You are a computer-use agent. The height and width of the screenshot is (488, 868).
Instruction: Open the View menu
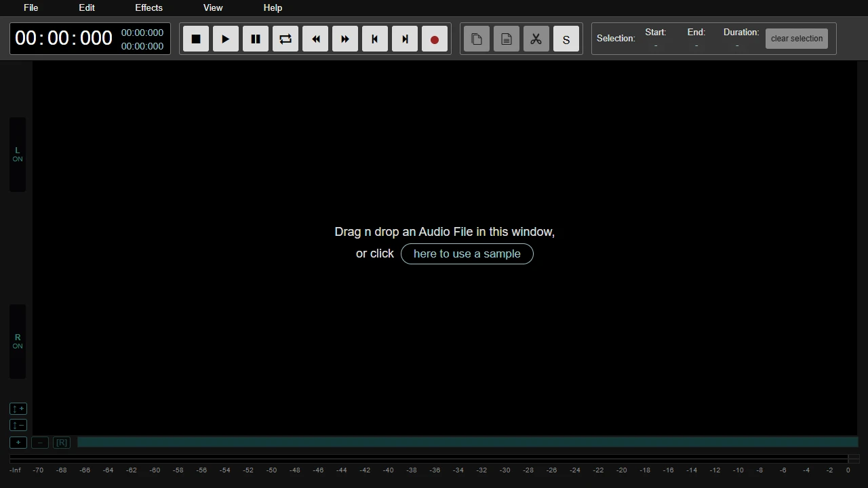point(213,7)
